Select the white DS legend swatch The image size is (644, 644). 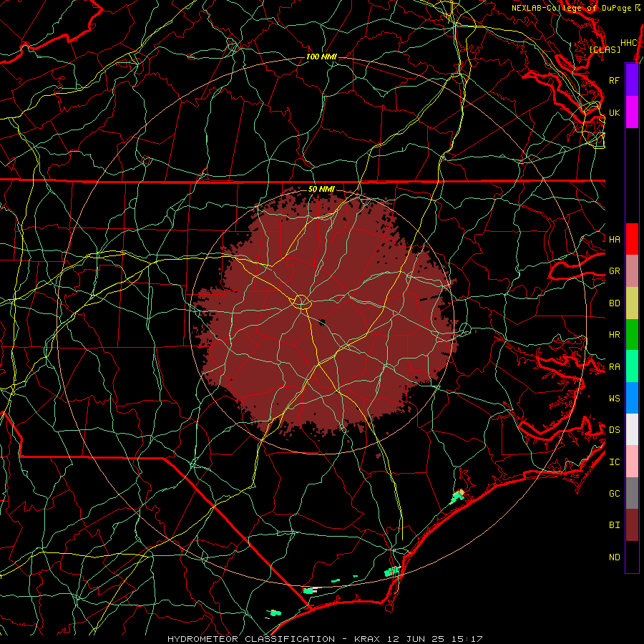(632, 429)
